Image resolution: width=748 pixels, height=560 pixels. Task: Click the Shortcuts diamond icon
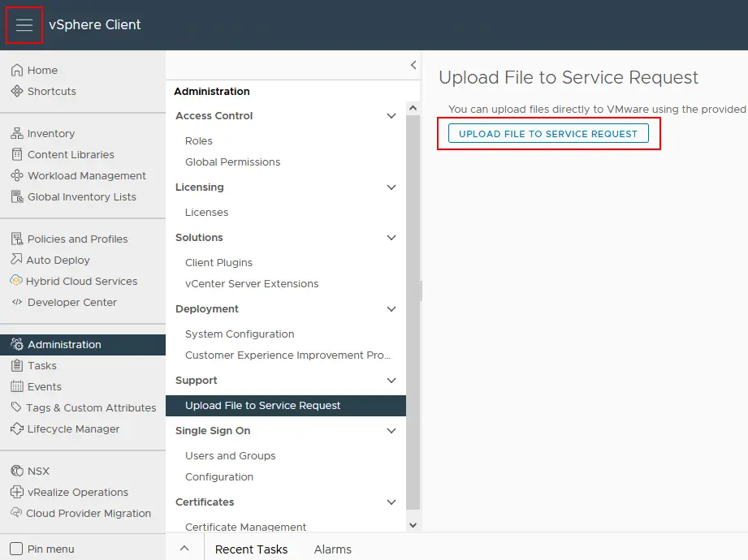tap(17, 91)
